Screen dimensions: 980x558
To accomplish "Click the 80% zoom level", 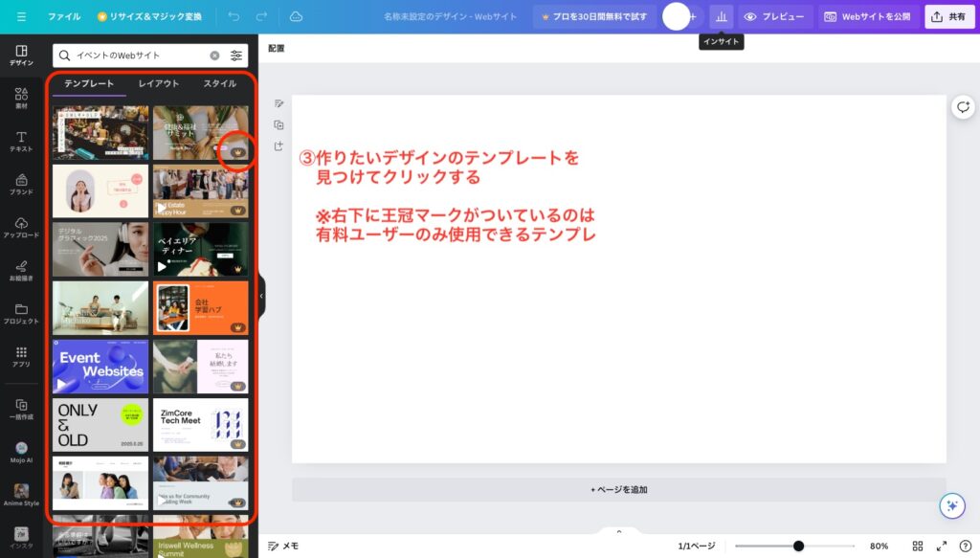I will click(x=879, y=547).
